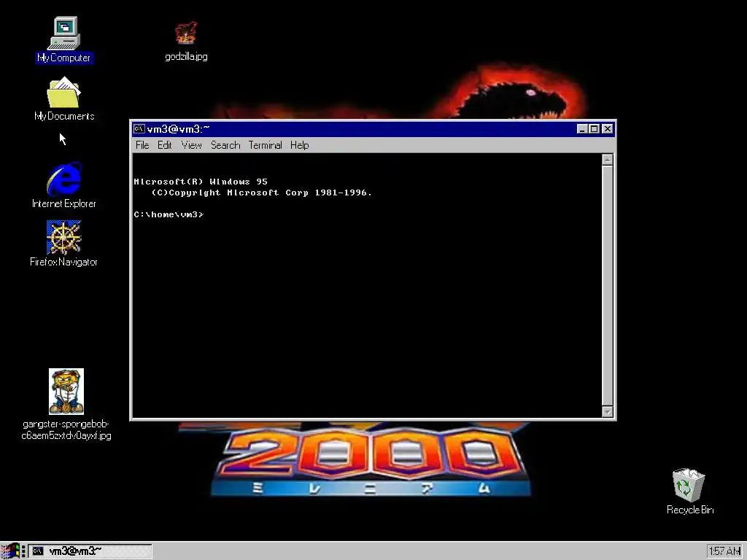This screenshot has height=560, width=747.
Task: Click the terminal icon in title bar
Action: pyautogui.click(x=139, y=128)
